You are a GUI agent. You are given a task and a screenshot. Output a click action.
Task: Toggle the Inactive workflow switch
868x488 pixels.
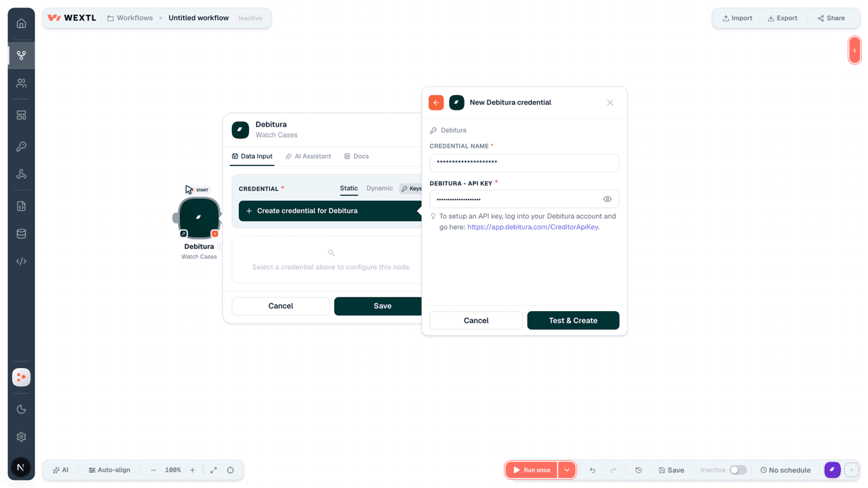(x=738, y=470)
